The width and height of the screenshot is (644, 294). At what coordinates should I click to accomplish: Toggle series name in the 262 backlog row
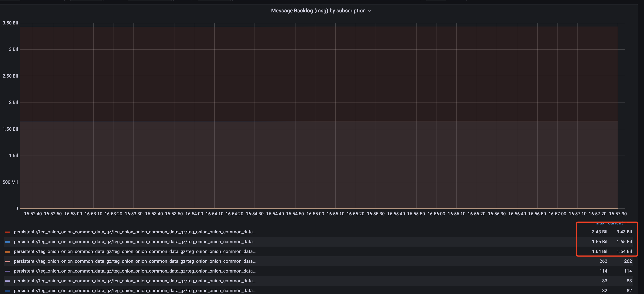(135, 261)
